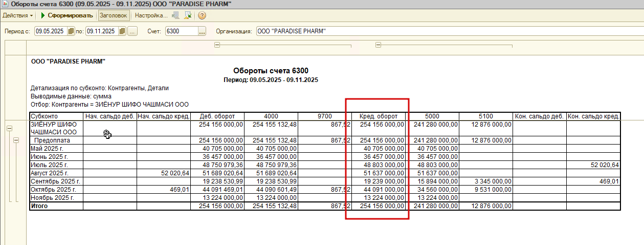Click the Август 2025 г. row label

51,173
